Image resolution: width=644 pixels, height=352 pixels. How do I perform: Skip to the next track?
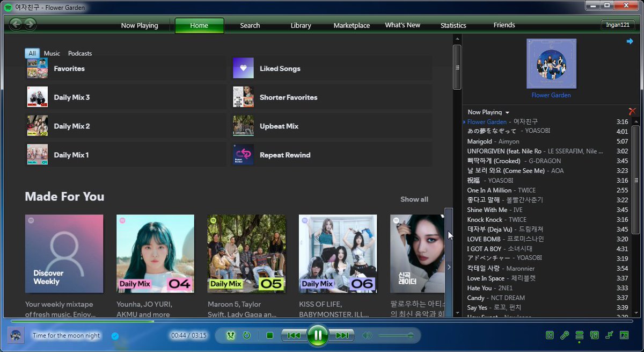point(342,335)
